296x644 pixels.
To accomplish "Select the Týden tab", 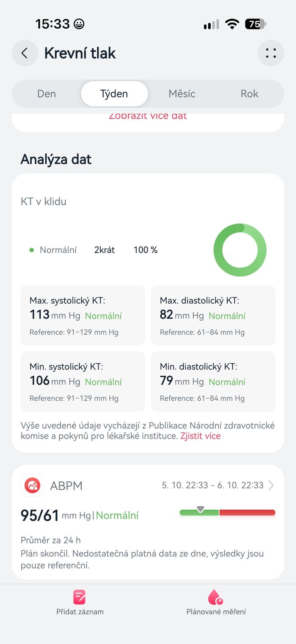I will [114, 94].
